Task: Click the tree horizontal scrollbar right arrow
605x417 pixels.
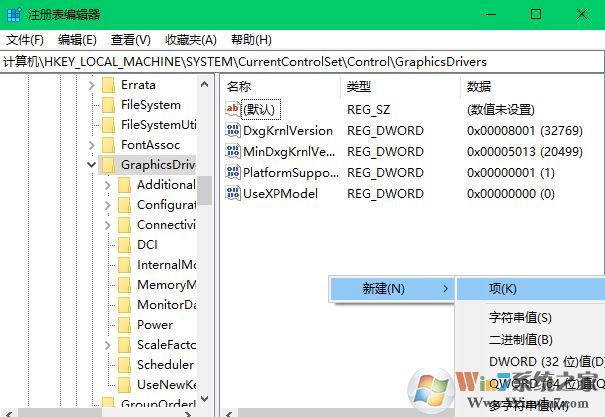Action: (188, 414)
